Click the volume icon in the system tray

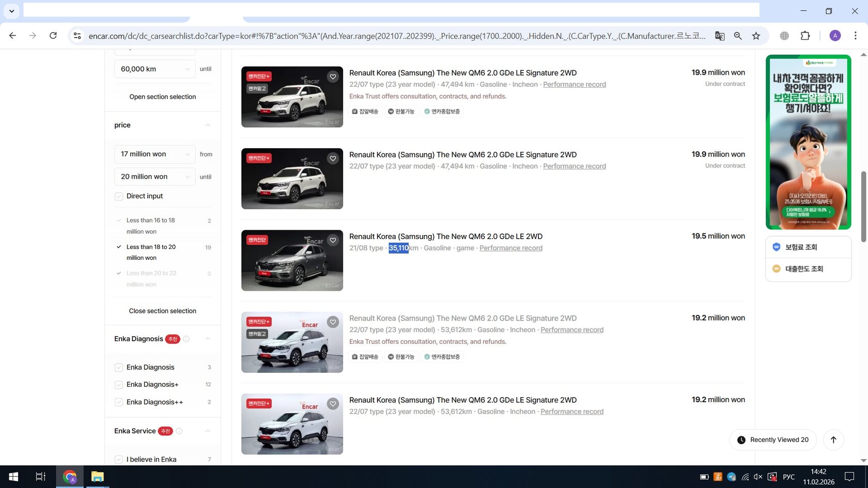pyautogui.click(x=758, y=477)
